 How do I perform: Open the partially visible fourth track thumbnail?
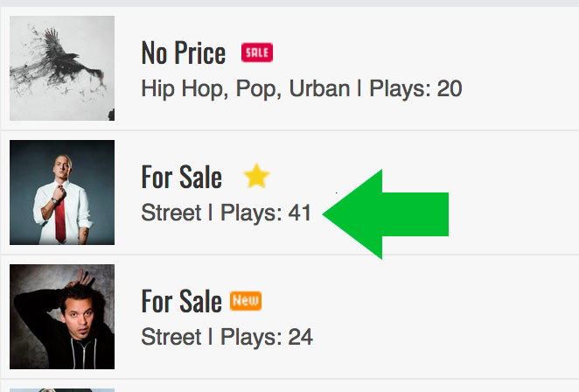[x=62, y=389]
